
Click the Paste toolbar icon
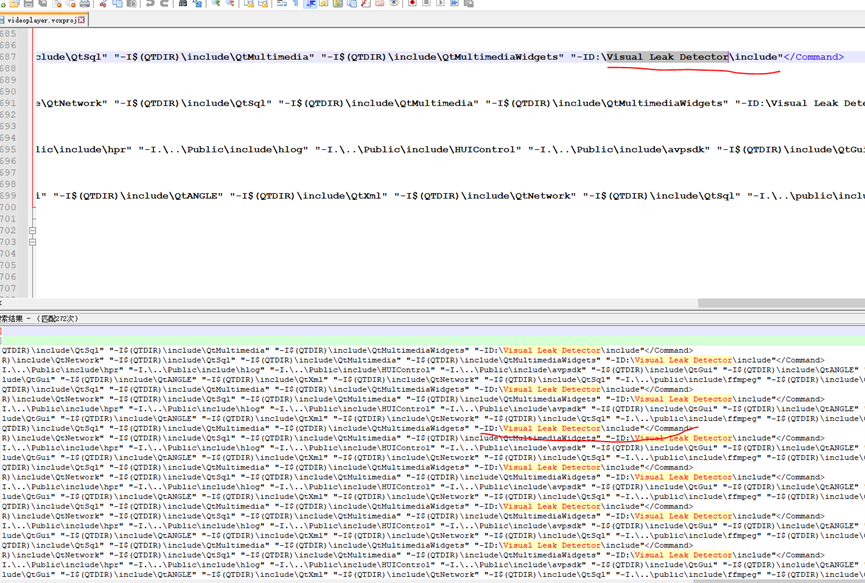(132, 3)
